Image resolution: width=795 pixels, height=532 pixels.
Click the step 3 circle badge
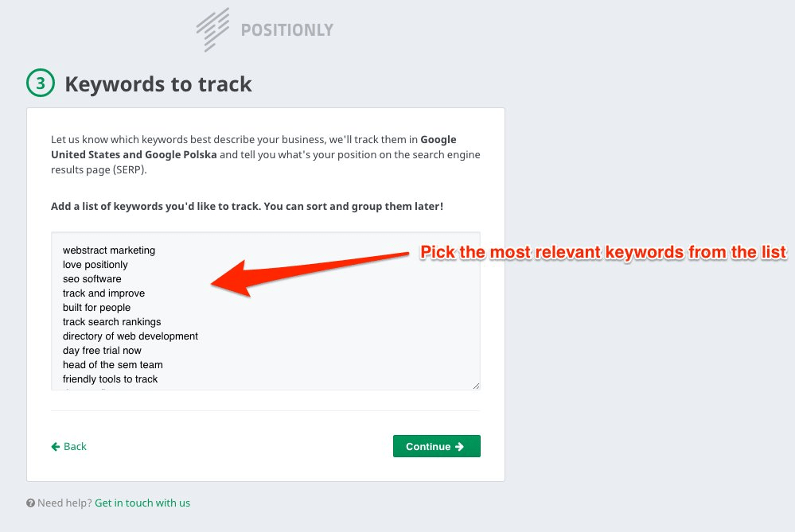pos(41,83)
